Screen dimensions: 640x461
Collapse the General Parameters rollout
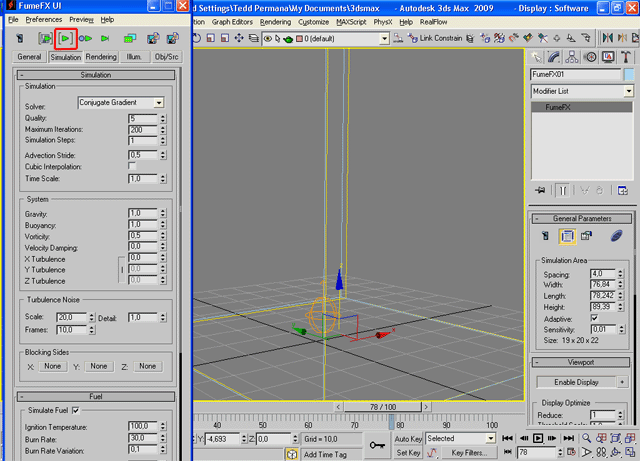[x=582, y=218]
